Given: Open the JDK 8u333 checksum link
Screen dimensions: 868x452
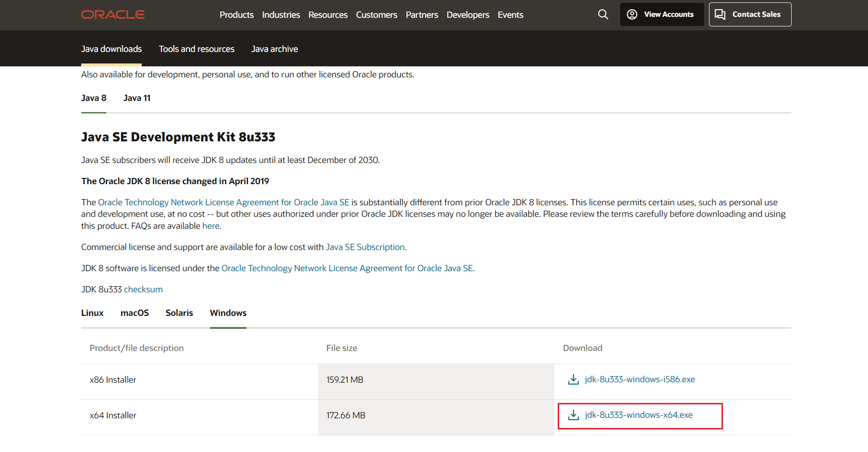Looking at the screenshot, I should 143,289.
